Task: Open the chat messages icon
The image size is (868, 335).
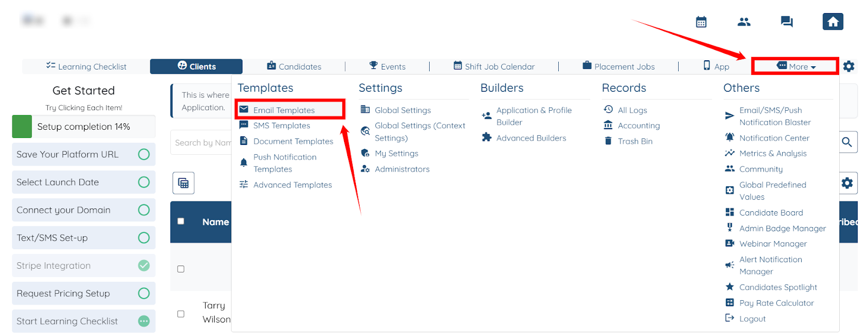Action: click(x=787, y=22)
